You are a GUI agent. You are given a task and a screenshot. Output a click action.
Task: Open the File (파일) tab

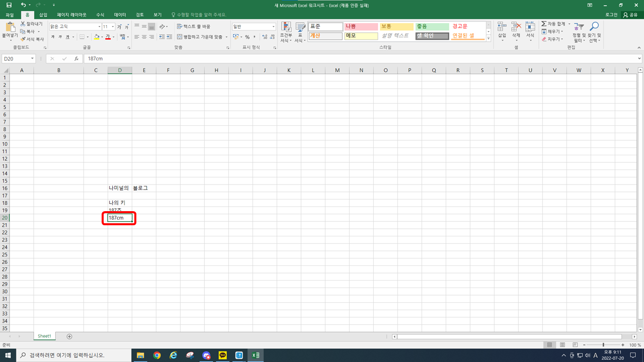coord(10,15)
